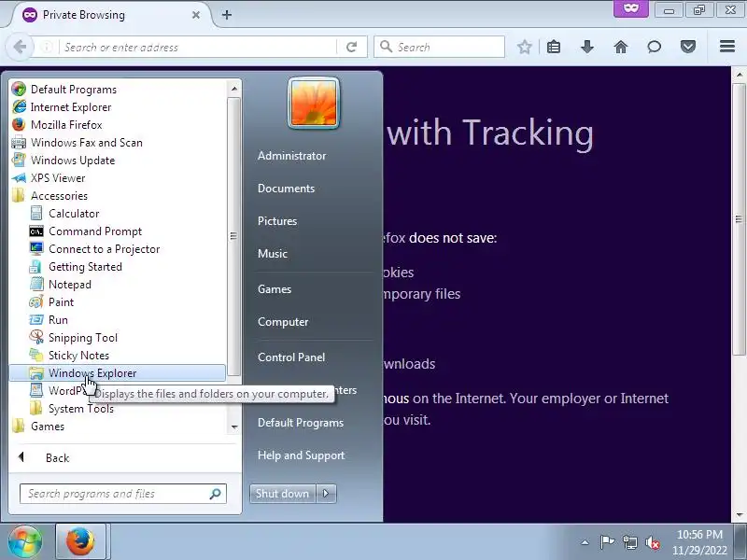Reload the current page
This screenshot has height=560, width=747.
coord(352,47)
